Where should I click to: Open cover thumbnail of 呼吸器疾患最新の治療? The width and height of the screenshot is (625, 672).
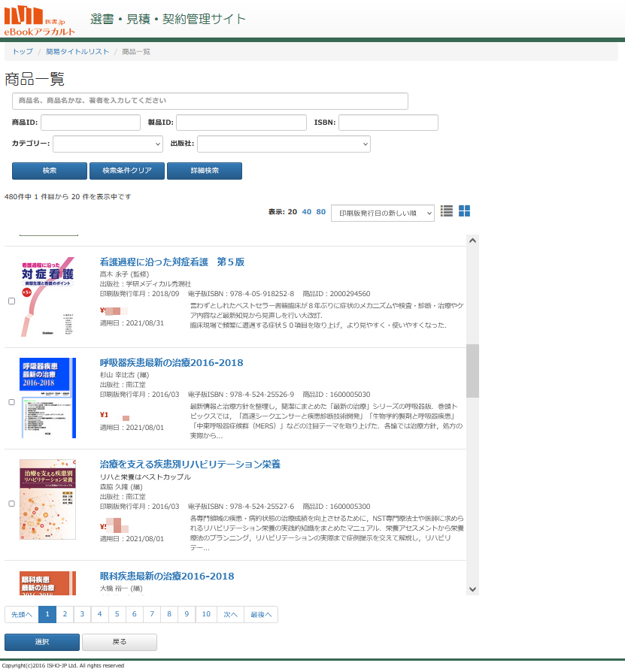pos(47,398)
